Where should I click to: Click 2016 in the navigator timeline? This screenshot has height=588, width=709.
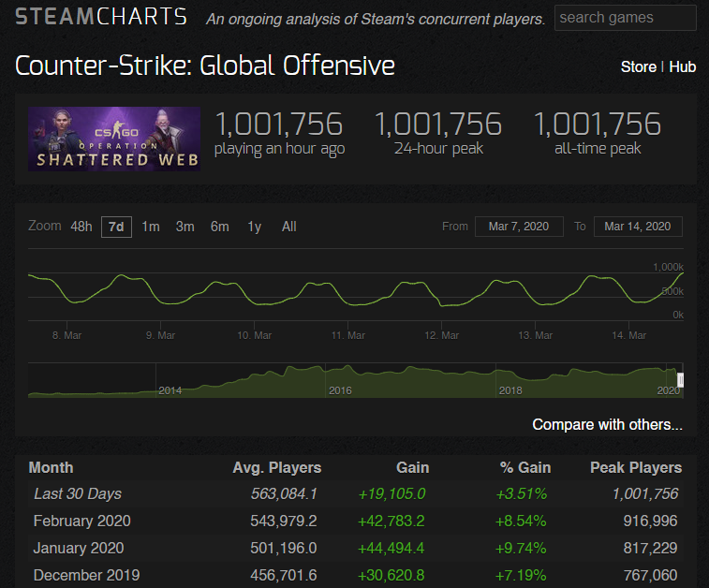(x=340, y=390)
